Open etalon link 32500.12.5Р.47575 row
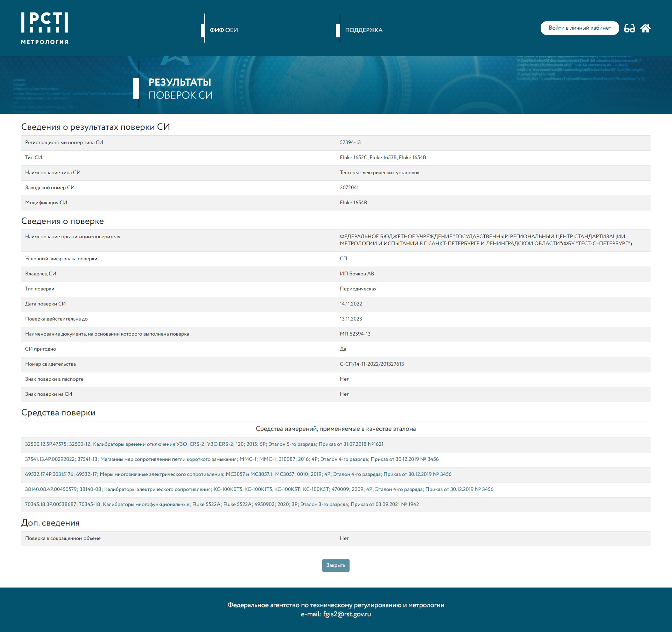 coord(204,444)
